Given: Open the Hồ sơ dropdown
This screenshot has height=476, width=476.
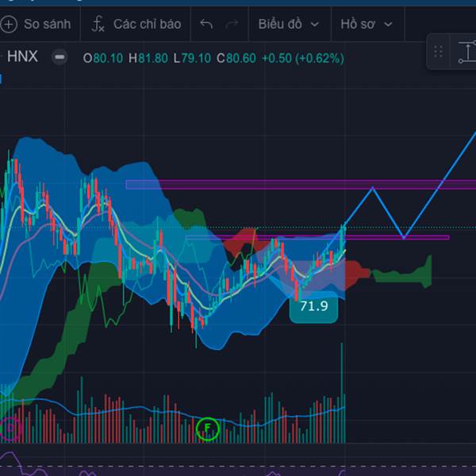Looking at the screenshot, I should click(367, 24).
